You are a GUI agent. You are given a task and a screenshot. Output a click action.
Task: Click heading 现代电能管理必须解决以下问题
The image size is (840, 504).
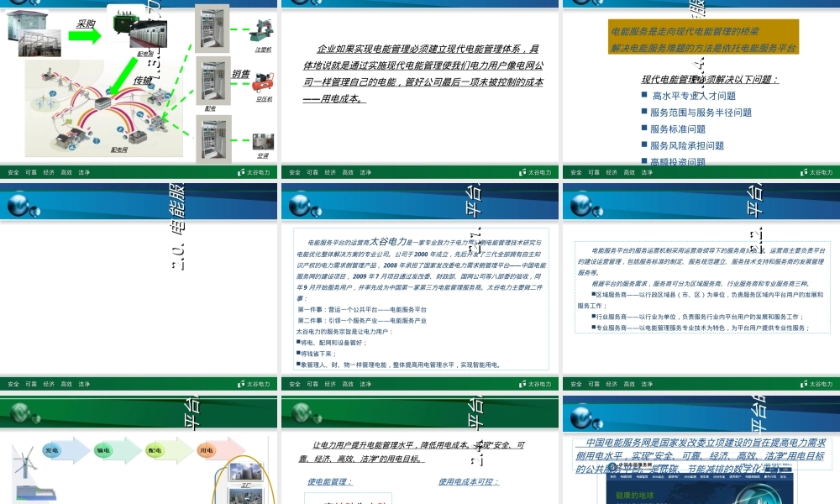click(x=710, y=80)
